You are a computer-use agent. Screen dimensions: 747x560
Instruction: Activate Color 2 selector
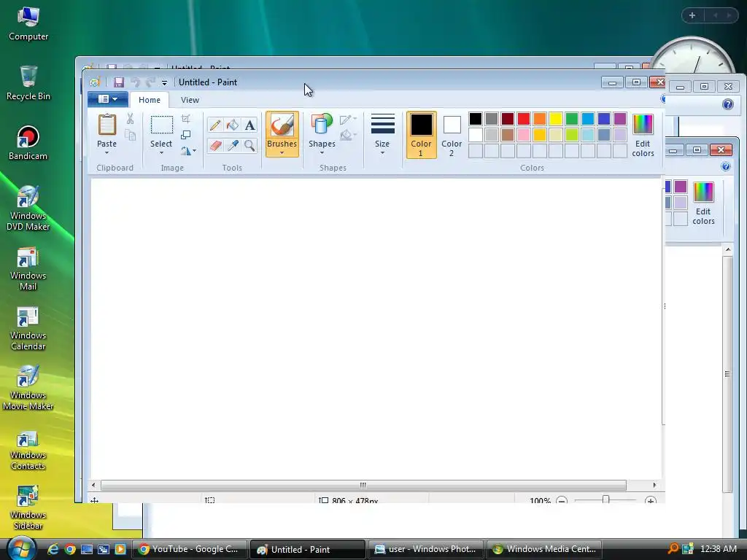(452, 135)
